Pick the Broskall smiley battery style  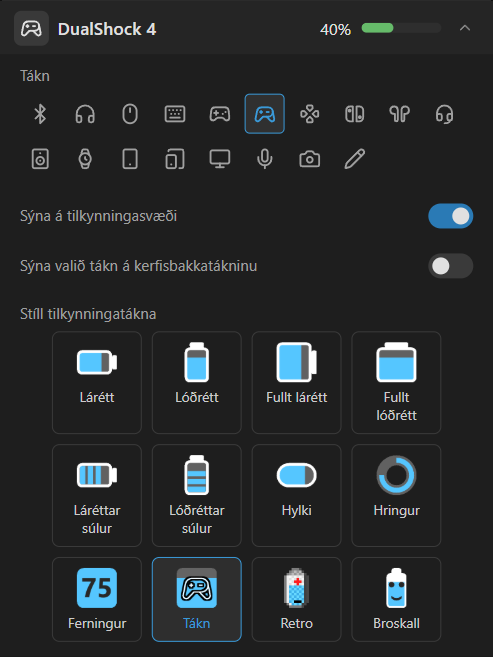pos(396,600)
